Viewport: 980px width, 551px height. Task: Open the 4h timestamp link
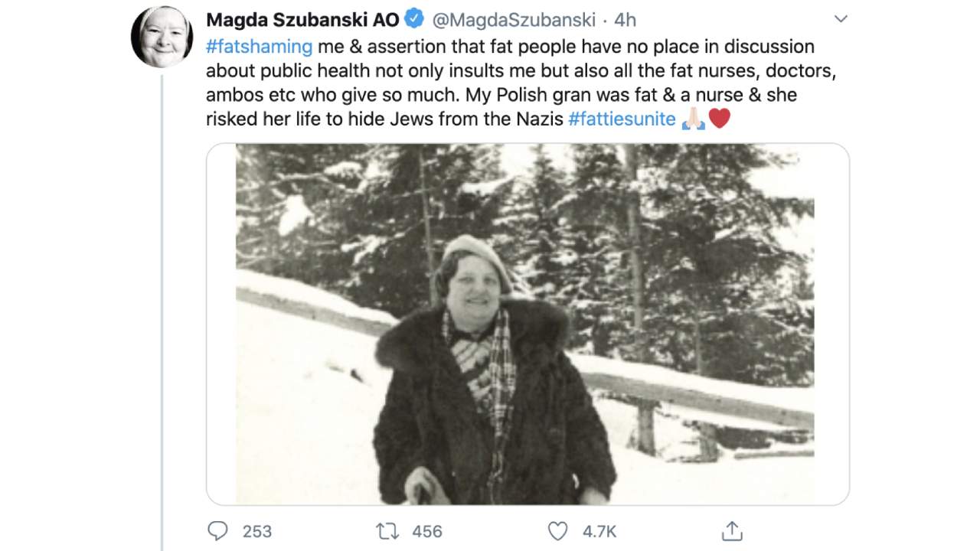(625, 20)
